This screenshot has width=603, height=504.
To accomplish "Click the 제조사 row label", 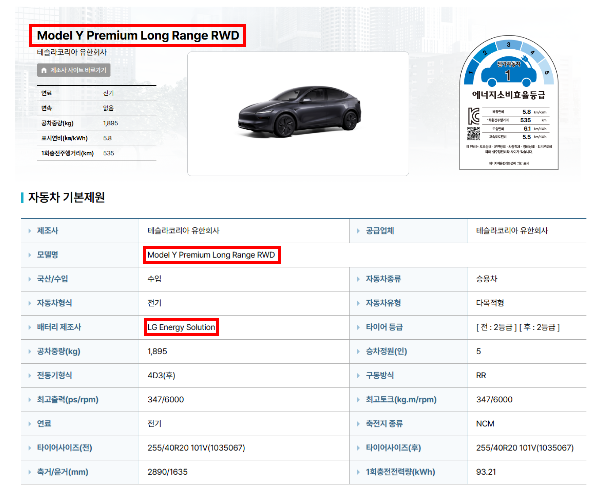I will click(x=47, y=231).
